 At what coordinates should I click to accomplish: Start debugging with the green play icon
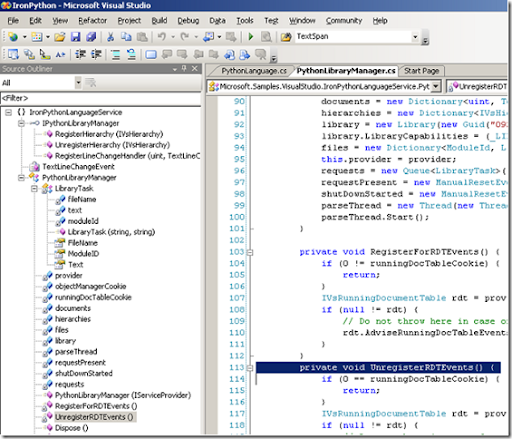click(x=251, y=37)
